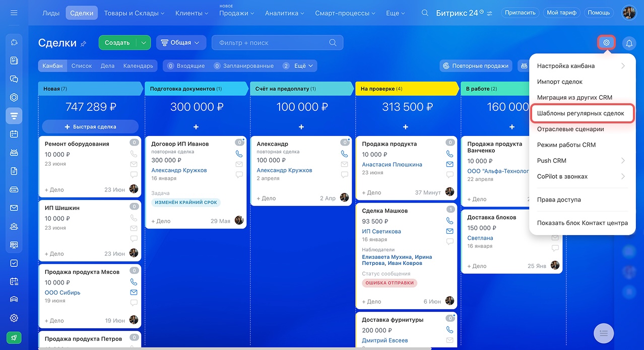Switch to the Календарь view tab
This screenshot has width=644, height=350.
138,65
